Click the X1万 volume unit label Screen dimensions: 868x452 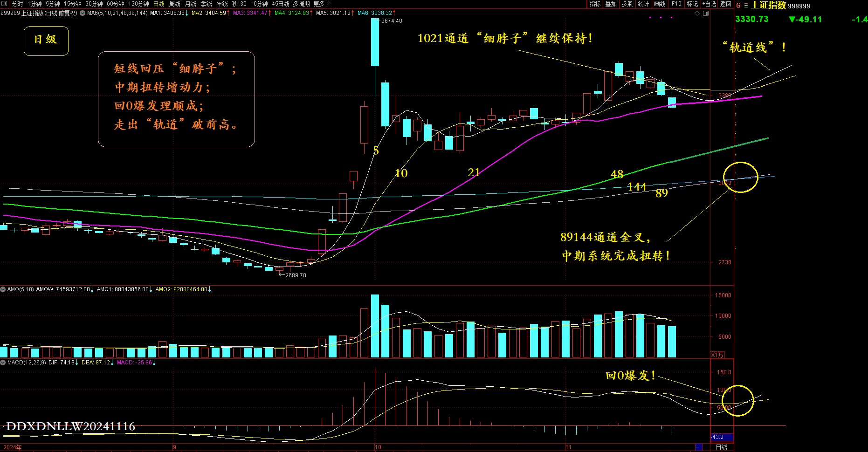[717, 355]
